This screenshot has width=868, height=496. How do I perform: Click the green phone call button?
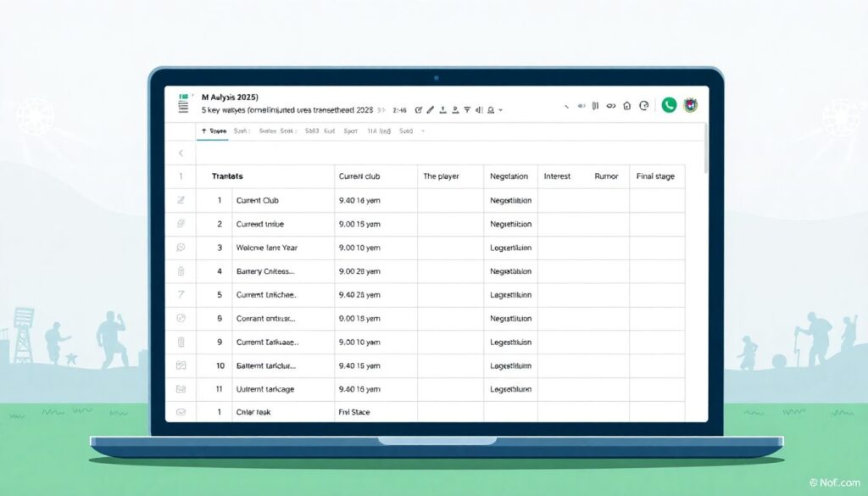tap(669, 105)
